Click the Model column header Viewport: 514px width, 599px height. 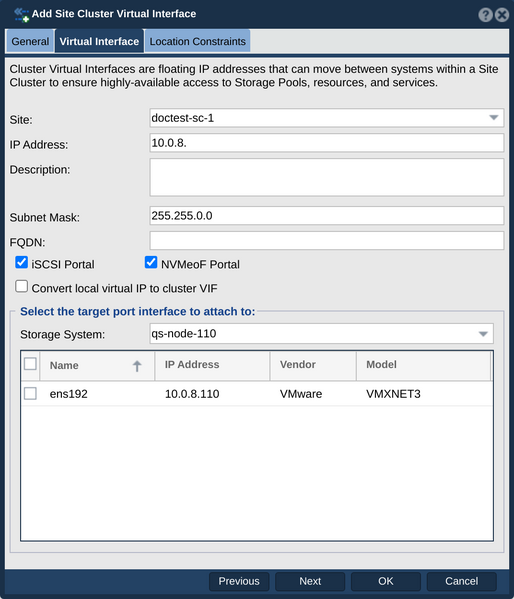click(423, 366)
